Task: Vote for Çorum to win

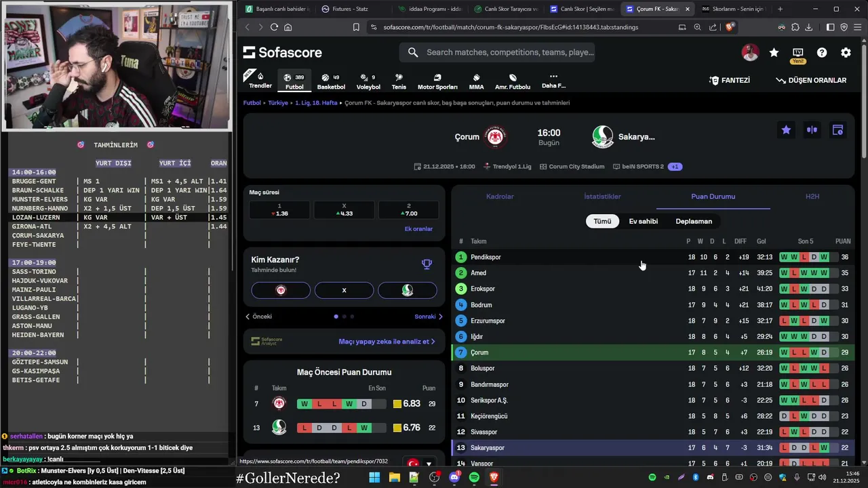Action: [x=281, y=290]
